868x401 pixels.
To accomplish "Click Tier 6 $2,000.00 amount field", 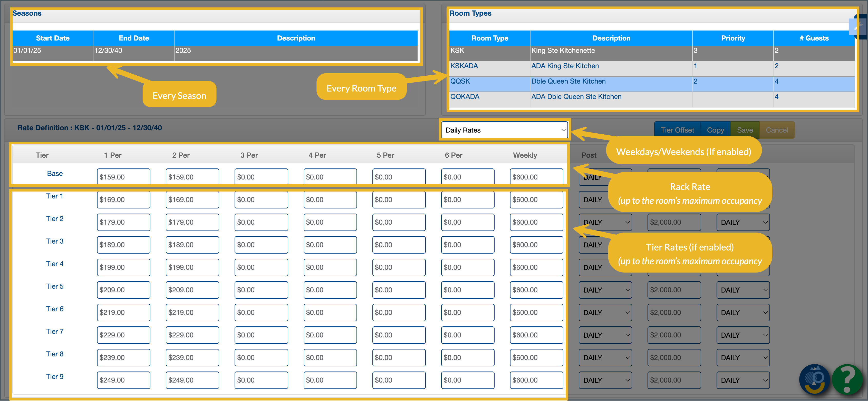I will click(674, 313).
